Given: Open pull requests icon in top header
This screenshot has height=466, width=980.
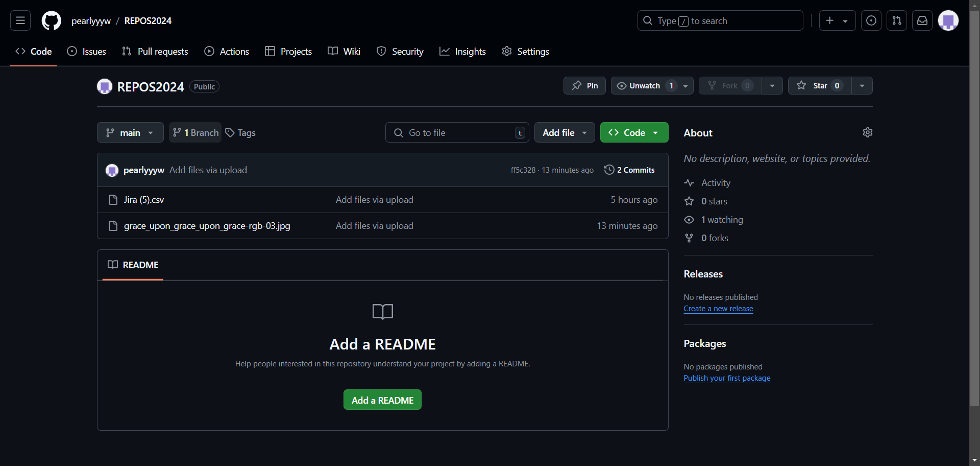Looking at the screenshot, I should pyautogui.click(x=896, y=20).
